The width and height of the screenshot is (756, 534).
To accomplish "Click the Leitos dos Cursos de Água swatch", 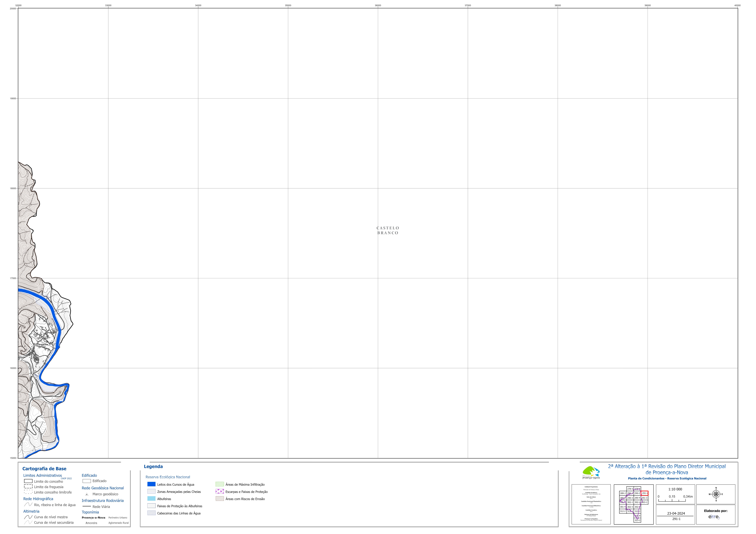I will [151, 484].
